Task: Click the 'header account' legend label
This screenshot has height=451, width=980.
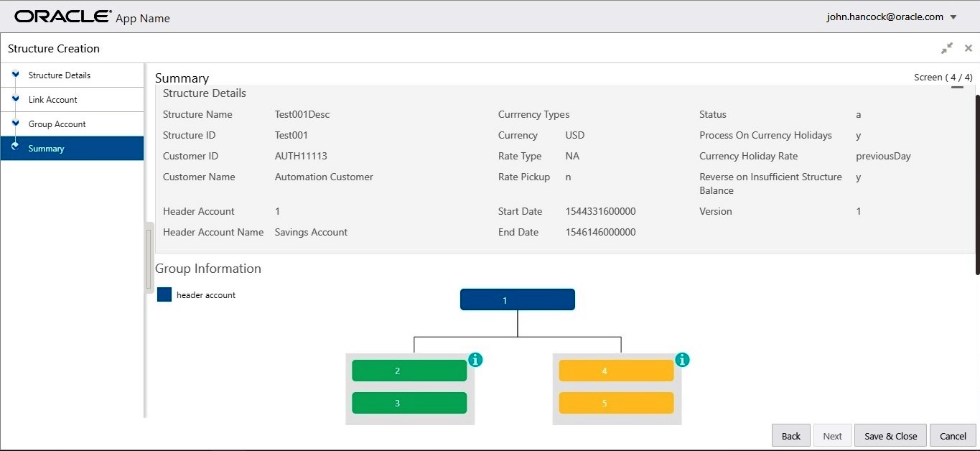Action: click(206, 295)
